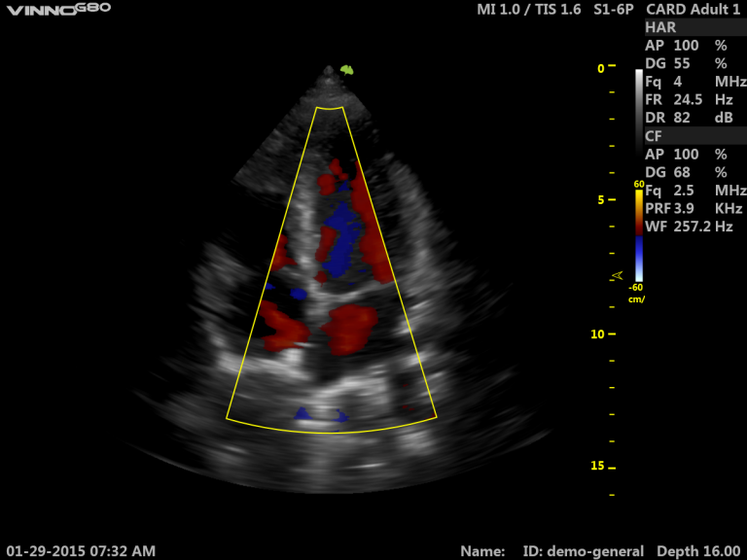The image size is (747, 560).
Task: Click the 60 velocity scale maximum label
Action: [639, 185]
